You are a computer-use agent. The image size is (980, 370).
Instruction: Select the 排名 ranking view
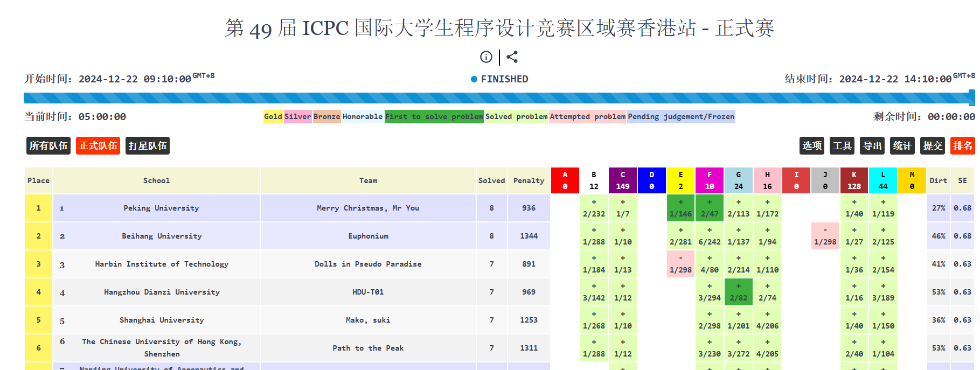pyautogui.click(x=963, y=145)
